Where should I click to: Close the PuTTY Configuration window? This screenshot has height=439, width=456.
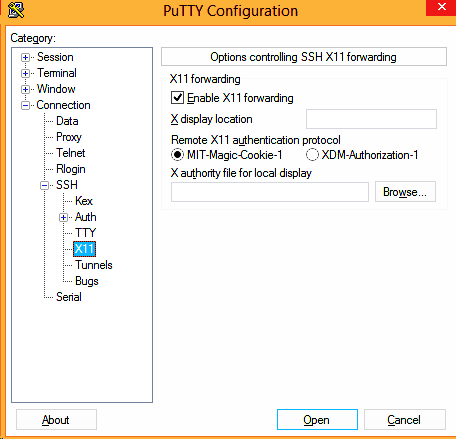pos(441,7)
